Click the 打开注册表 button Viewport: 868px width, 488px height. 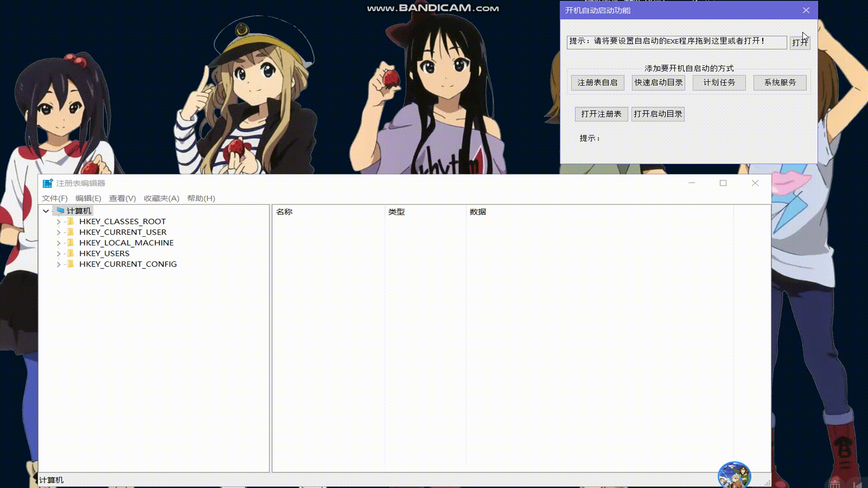pyautogui.click(x=601, y=114)
